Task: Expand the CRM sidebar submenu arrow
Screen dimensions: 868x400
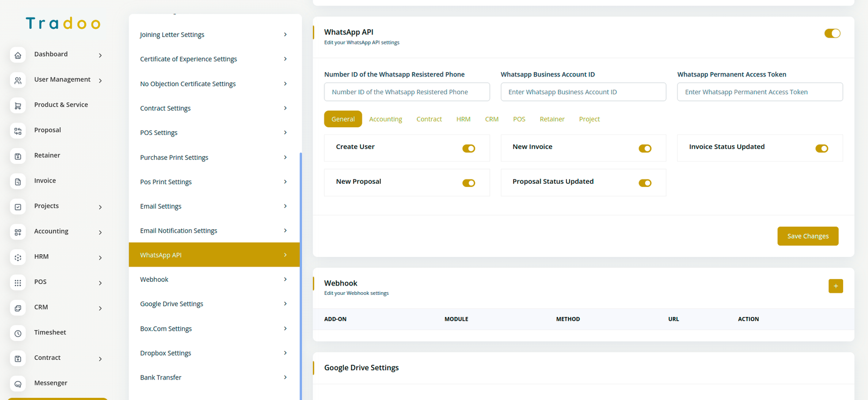Action: coord(100,308)
